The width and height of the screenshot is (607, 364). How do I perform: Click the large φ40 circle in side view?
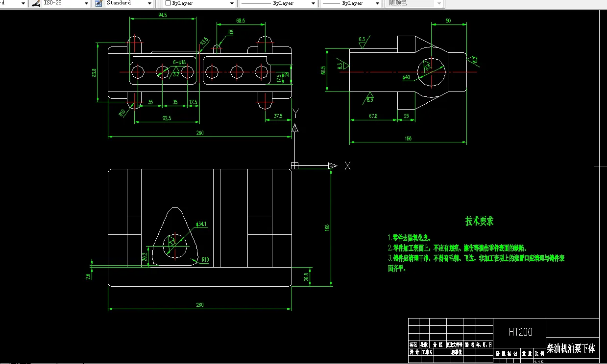[431, 72]
